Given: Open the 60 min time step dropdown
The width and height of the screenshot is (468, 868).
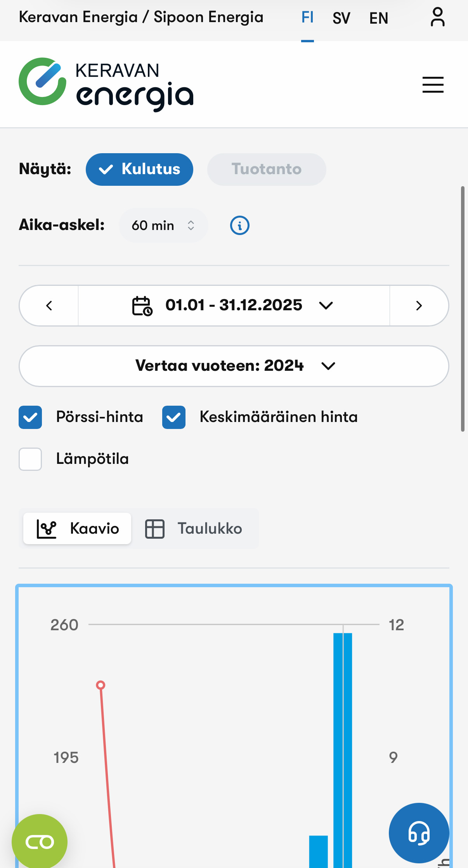Looking at the screenshot, I should (163, 225).
